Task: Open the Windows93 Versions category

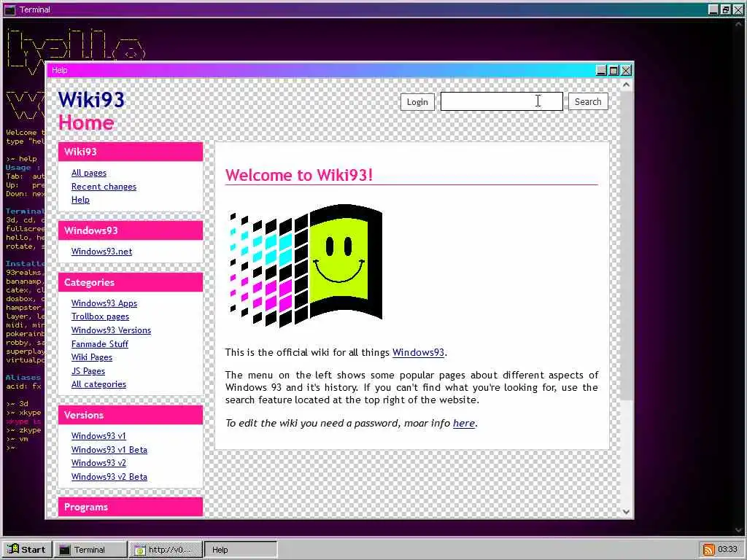Action: point(111,330)
